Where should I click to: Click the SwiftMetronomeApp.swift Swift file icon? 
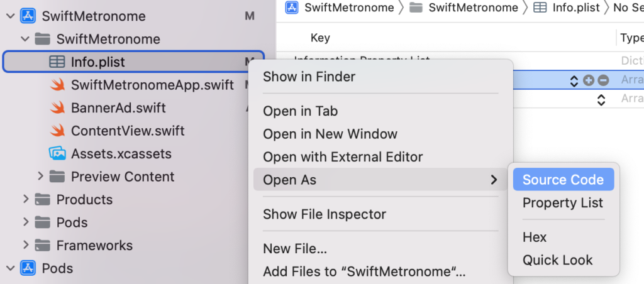[57, 85]
